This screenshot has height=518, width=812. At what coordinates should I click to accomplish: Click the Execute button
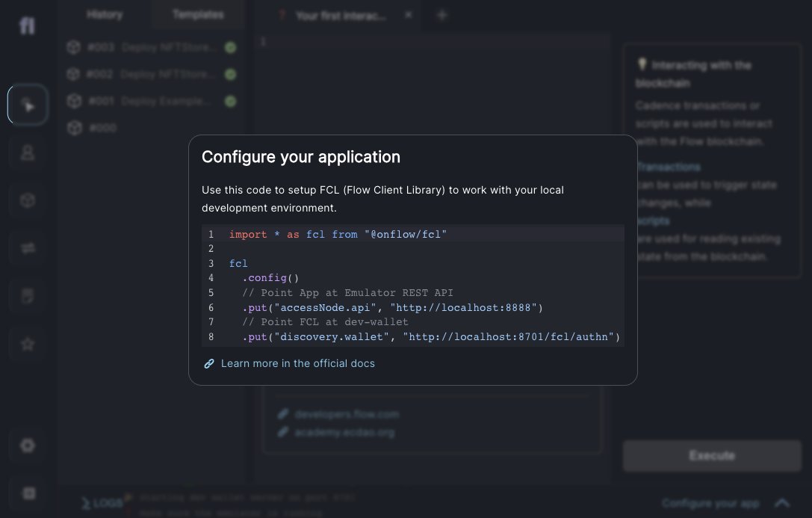coord(712,456)
